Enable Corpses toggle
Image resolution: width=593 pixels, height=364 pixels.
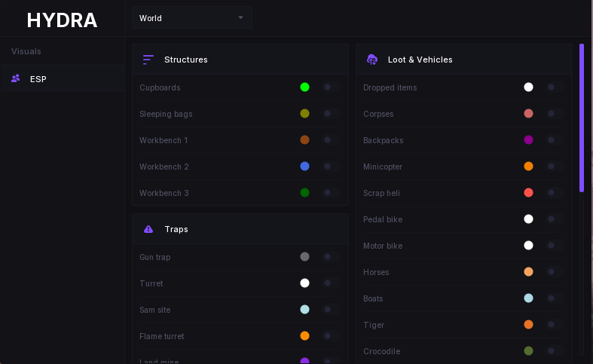(555, 114)
